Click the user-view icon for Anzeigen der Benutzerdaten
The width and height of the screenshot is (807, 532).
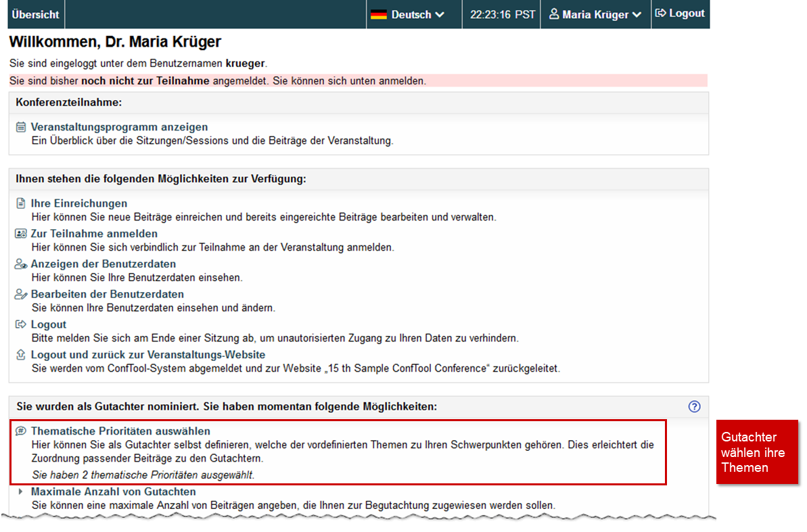tap(20, 264)
